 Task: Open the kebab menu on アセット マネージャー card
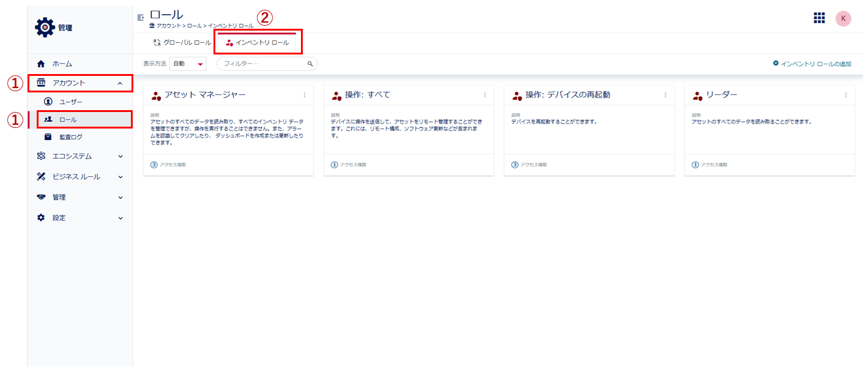[305, 95]
